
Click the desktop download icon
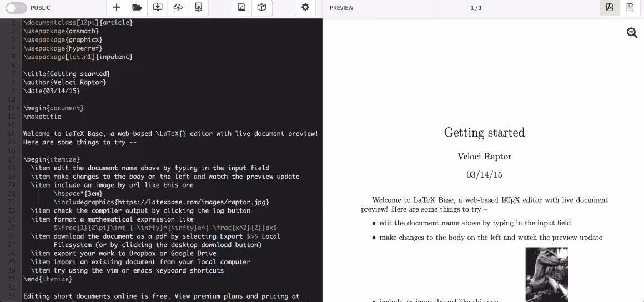(157, 8)
